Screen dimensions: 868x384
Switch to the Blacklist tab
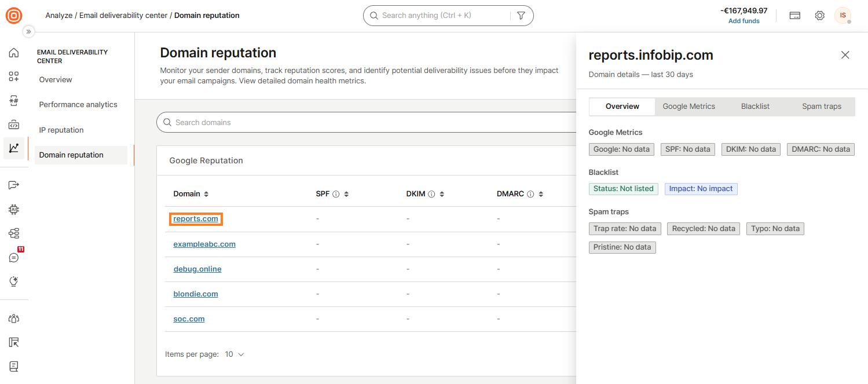click(x=755, y=107)
